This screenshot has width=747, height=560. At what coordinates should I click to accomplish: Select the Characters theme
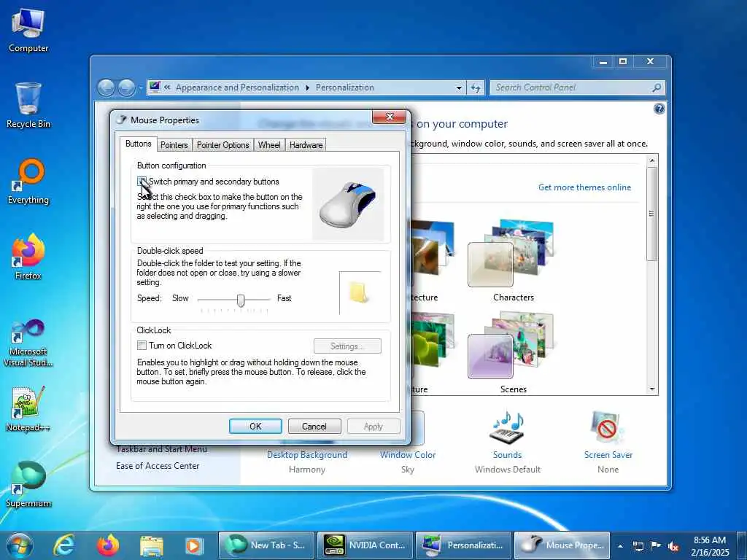click(513, 260)
